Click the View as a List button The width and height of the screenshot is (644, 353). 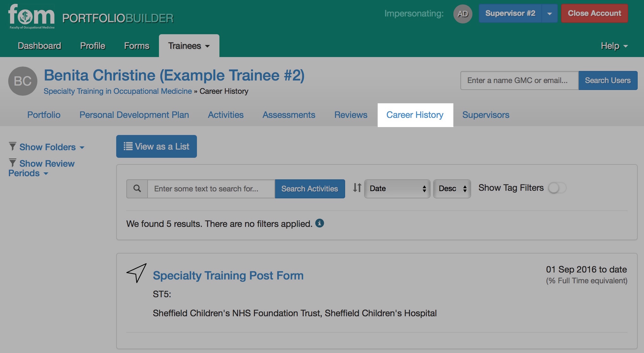[x=156, y=146]
